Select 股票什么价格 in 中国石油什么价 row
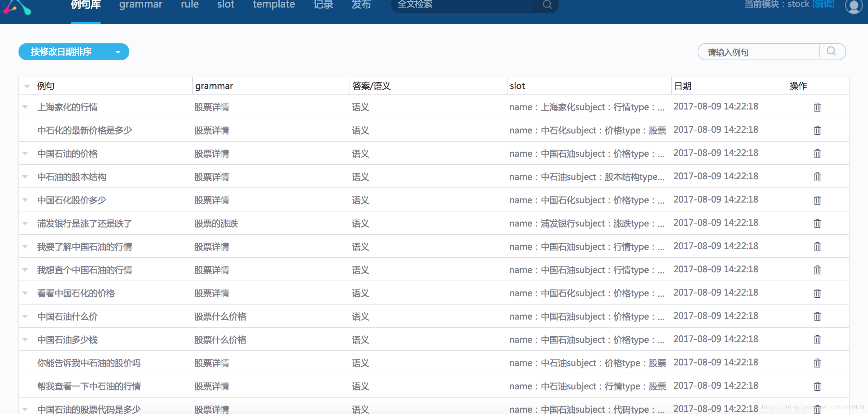This screenshot has width=868, height=414. 220,316
